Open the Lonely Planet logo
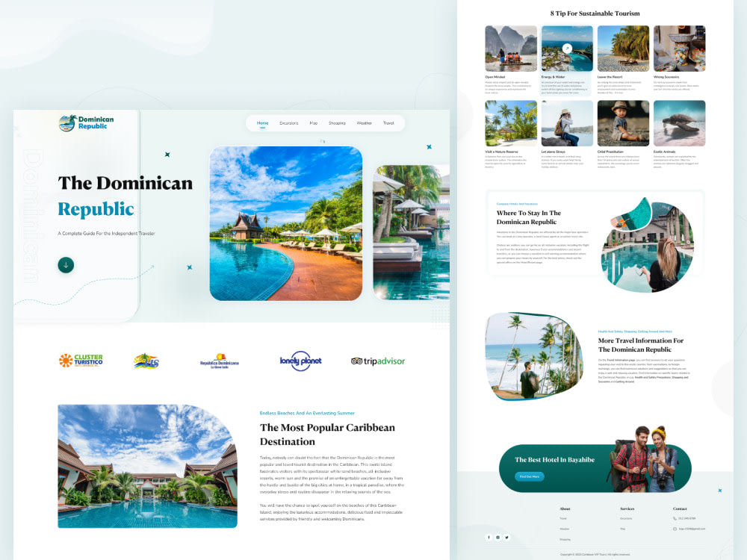 (x=300, y=361)
